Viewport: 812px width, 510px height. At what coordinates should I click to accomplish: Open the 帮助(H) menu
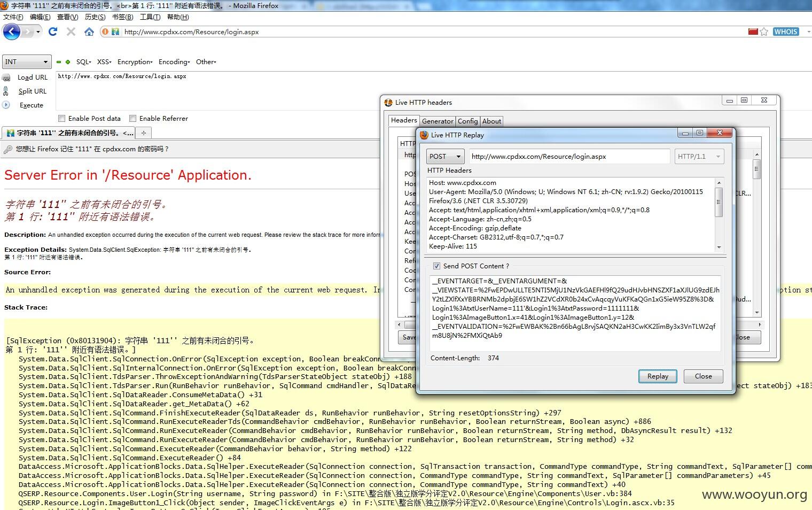point(178,17)
